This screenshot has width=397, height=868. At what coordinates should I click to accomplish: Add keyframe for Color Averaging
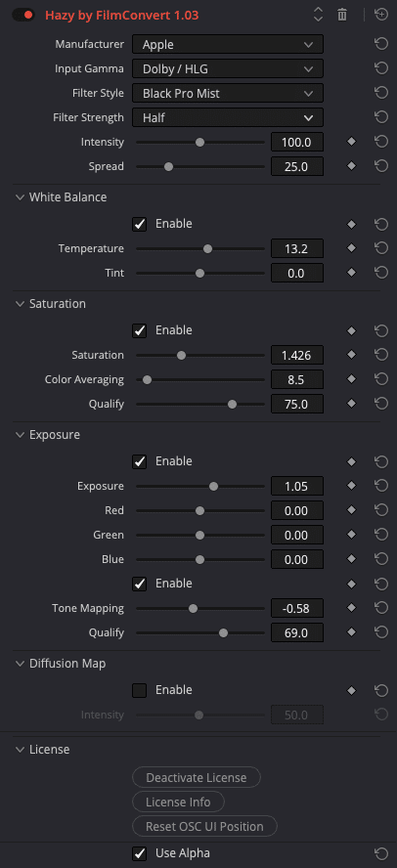(x=351, y=379)
